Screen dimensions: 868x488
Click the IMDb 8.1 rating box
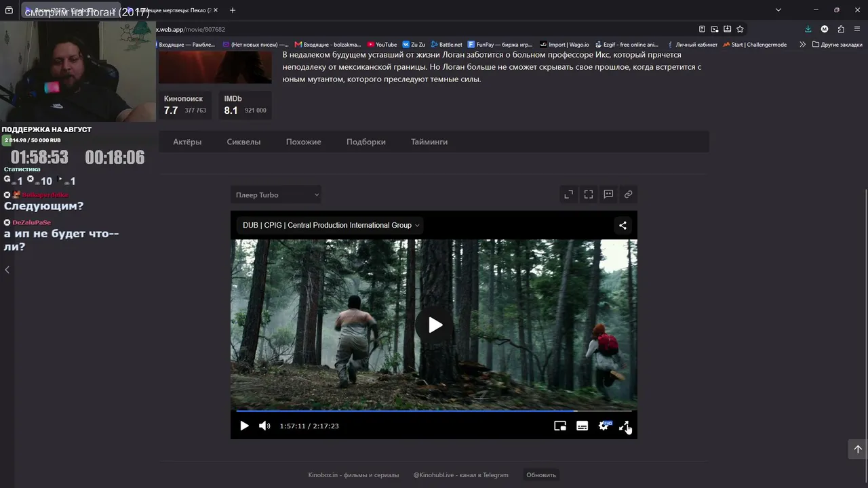click(x=245, y=105)
